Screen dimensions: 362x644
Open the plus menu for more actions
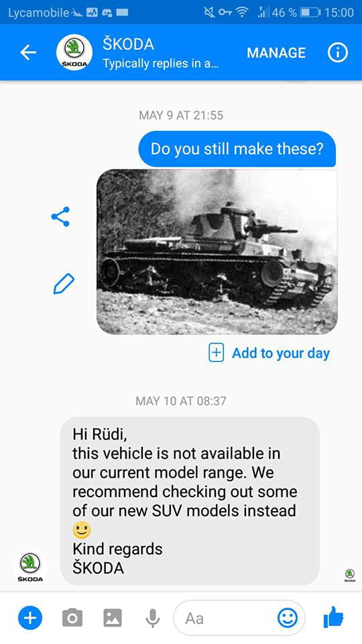(30, 618)
